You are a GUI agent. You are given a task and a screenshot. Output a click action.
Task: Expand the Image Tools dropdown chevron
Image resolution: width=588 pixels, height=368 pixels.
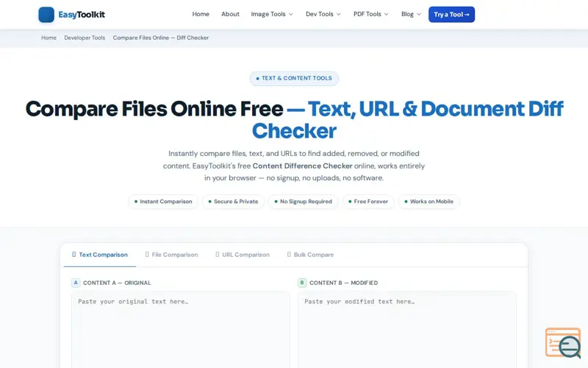290,14
